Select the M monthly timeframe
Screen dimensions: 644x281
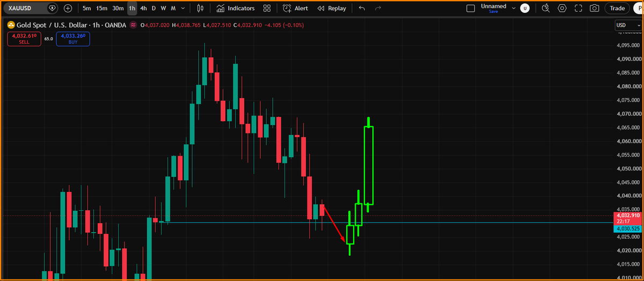click(x=173, y=9)
